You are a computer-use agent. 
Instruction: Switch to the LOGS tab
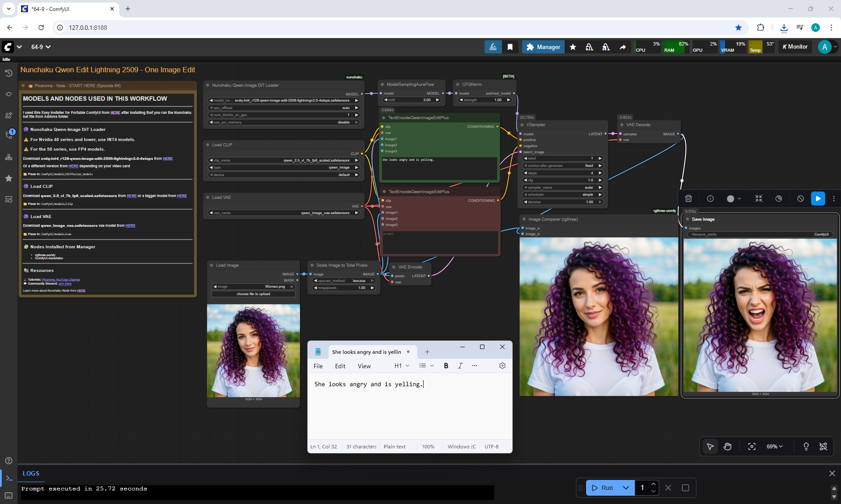pos(31,473)
